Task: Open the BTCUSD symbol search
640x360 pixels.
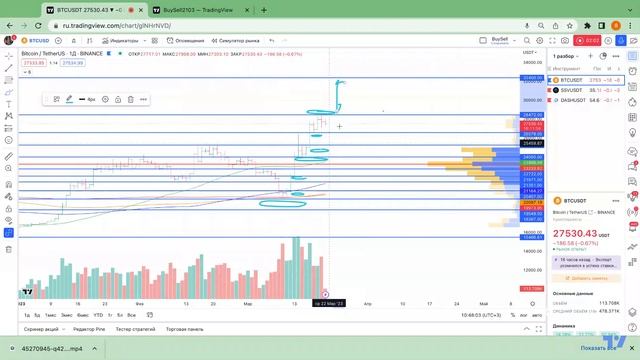Action: (x=36, y=40)
